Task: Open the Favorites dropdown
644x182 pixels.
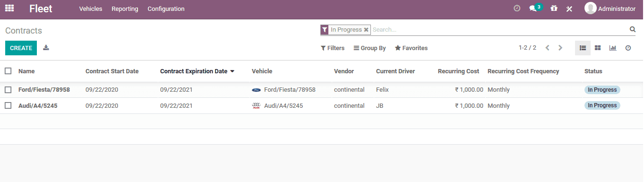Action: coord(412,48)
